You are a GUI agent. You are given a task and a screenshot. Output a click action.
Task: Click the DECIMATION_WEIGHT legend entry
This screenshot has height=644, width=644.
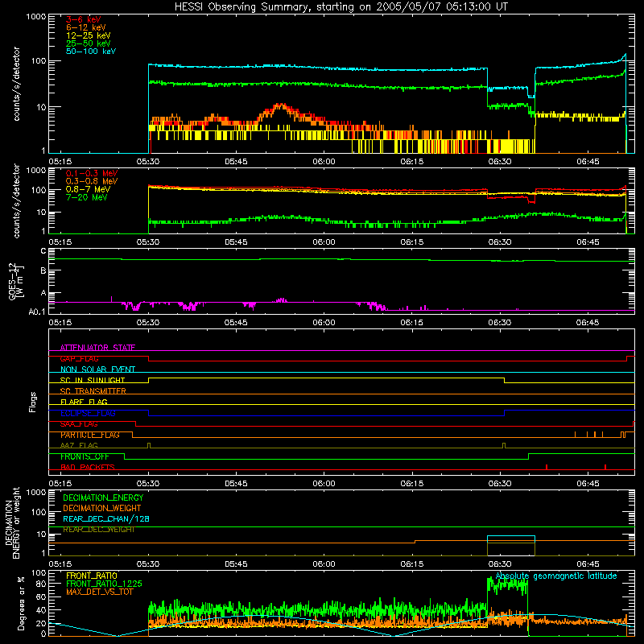[x=102, y=508]
